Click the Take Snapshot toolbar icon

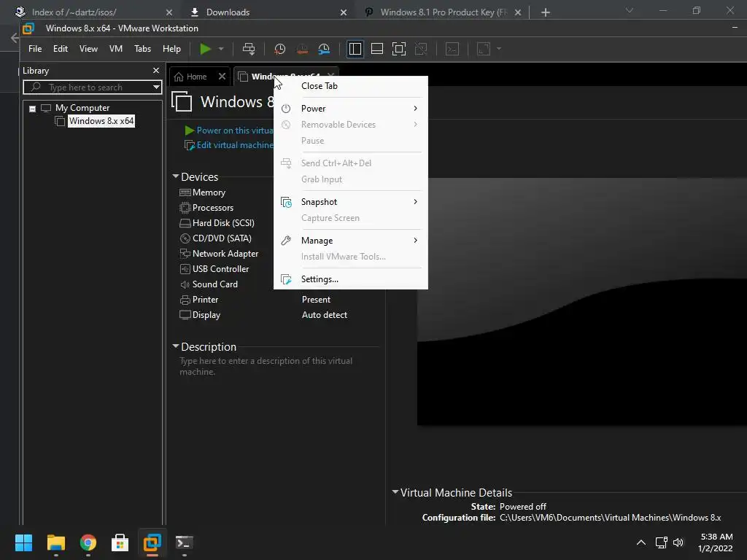pyautogui.click(x=279, y=49)
